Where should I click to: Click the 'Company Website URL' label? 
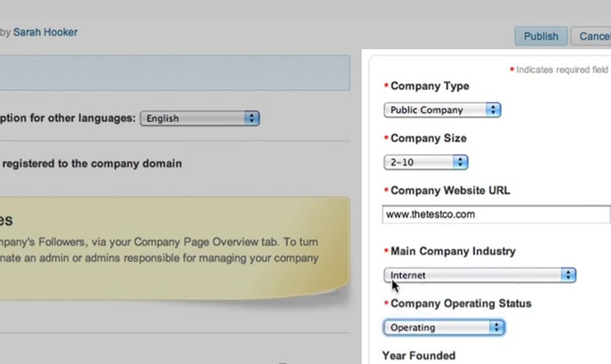450,190
